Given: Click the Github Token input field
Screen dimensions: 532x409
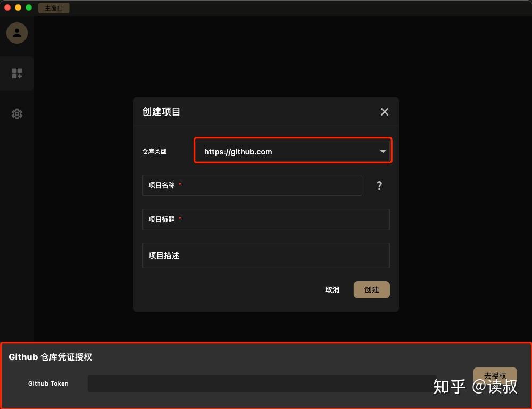Looking at the screenshot, I should [x=262, y=383].
